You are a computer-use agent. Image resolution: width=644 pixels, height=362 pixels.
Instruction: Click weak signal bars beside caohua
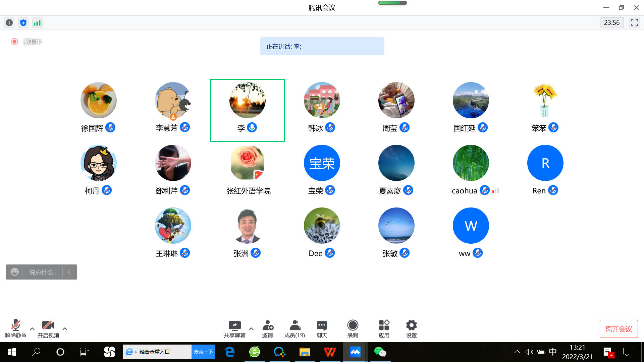point(496,191)
